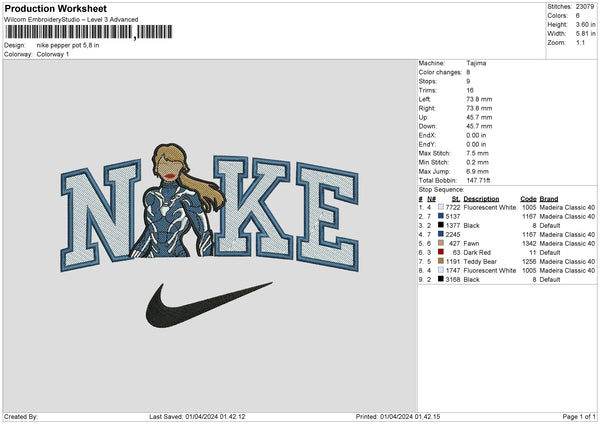The height and width of the screenshot is (424, 600).
Task: Click the 'Last Saved: 01/04/2024 01.42.12' footer text
Action: [x=197, y=416]
